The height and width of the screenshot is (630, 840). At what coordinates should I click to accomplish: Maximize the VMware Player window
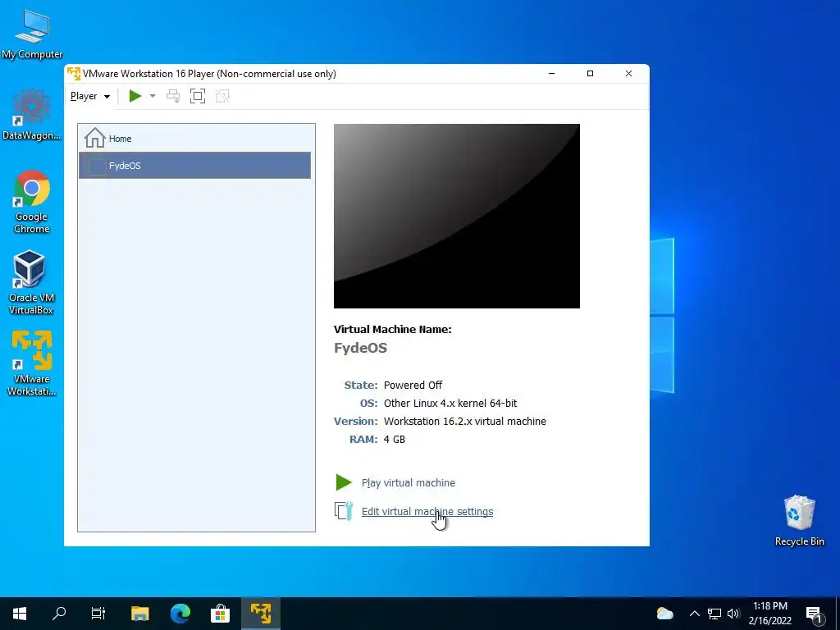[591, 73]
